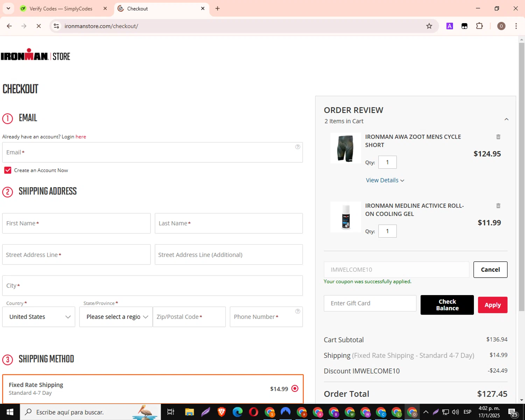Switch to Verify Codes — SimplyCodes tab
The width and height of the screenshot is (525, 420).
61,8
